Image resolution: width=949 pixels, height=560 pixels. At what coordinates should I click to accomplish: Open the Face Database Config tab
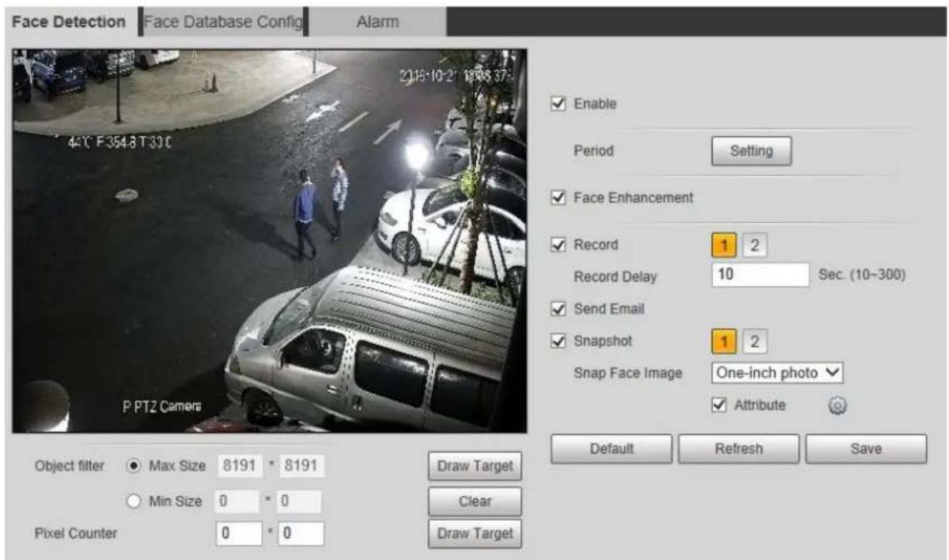(223, 22)
